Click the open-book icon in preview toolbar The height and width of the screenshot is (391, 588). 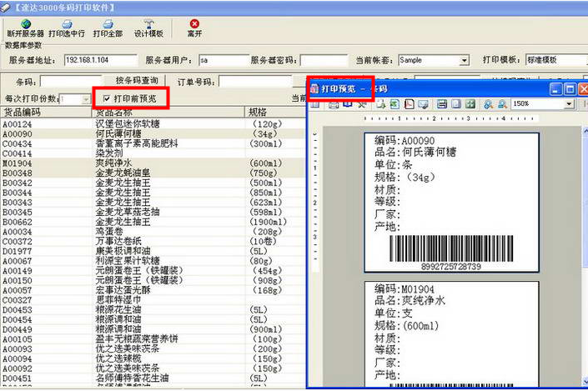click(x=348, y=104)
